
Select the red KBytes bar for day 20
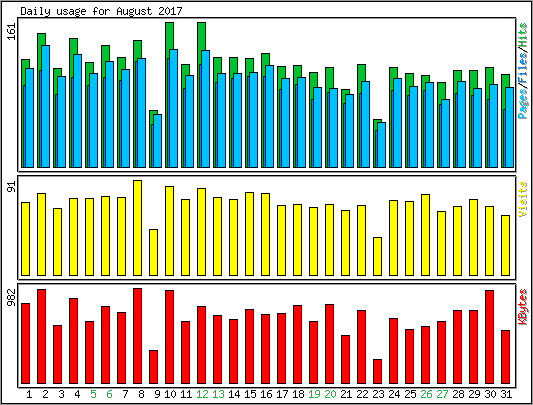[x=329, y=344]
